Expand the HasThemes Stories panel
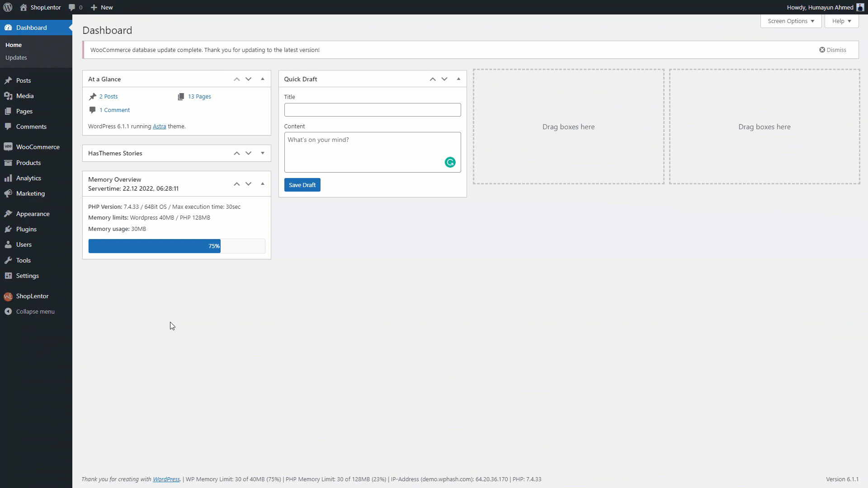The image size is (868, 488). pos(263,153)
